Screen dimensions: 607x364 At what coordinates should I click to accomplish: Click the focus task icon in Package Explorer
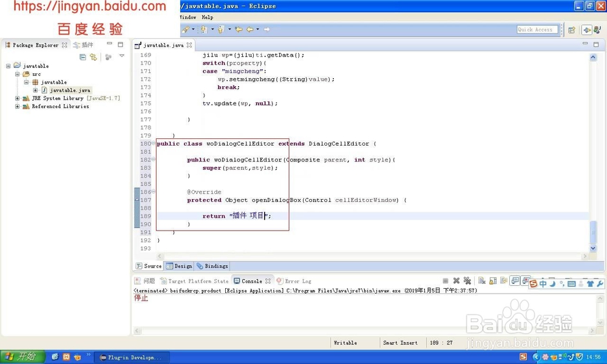pos(109,57)
